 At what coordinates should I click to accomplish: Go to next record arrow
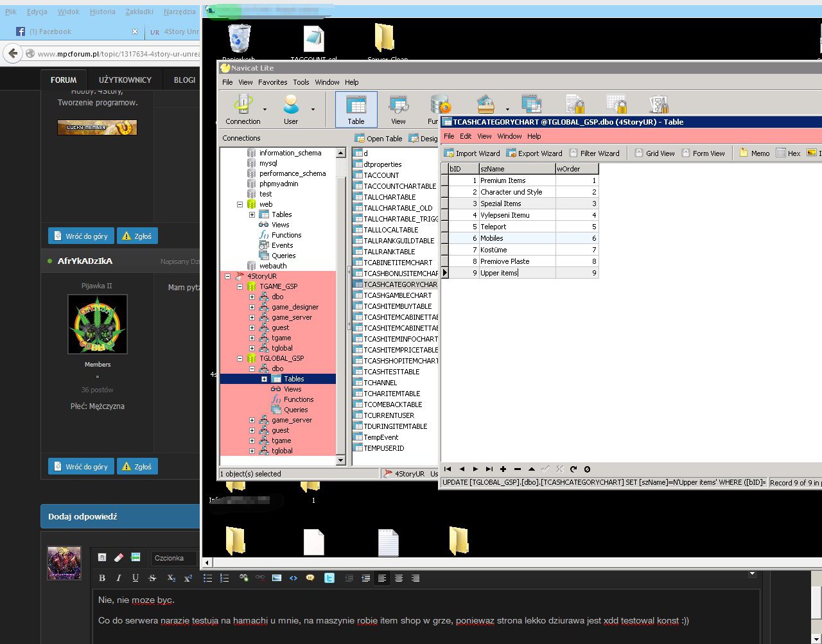(475, 469)
